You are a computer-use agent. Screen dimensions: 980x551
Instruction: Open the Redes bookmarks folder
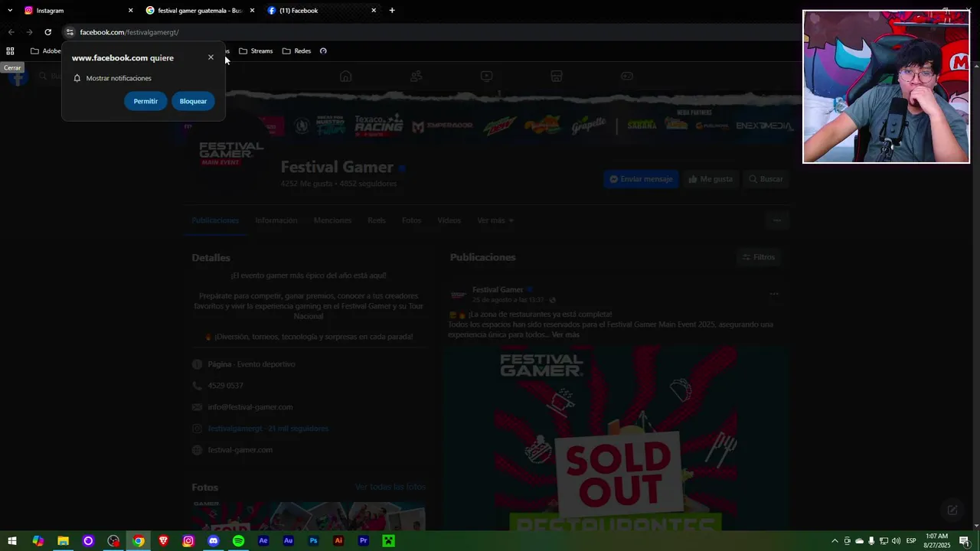tap(296, 51)
